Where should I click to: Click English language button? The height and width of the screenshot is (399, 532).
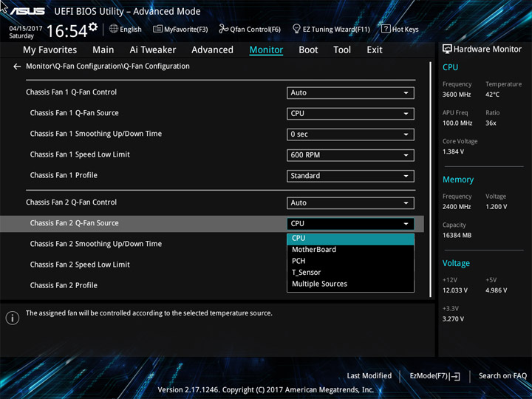[x=125, y=29]
